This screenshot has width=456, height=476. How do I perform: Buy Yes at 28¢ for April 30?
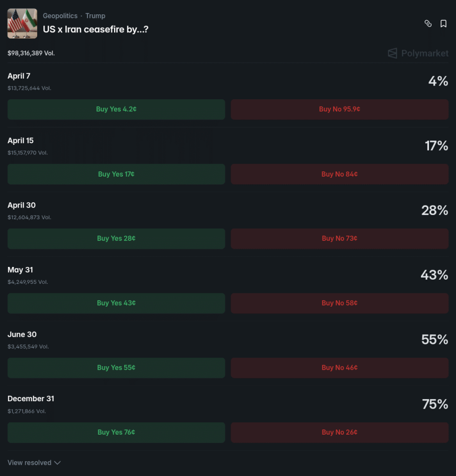pyautogui.click(x=116, y=239)
